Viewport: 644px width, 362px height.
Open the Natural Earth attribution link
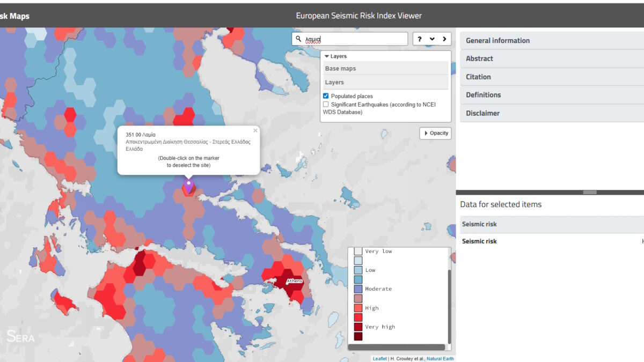[440, 359]
